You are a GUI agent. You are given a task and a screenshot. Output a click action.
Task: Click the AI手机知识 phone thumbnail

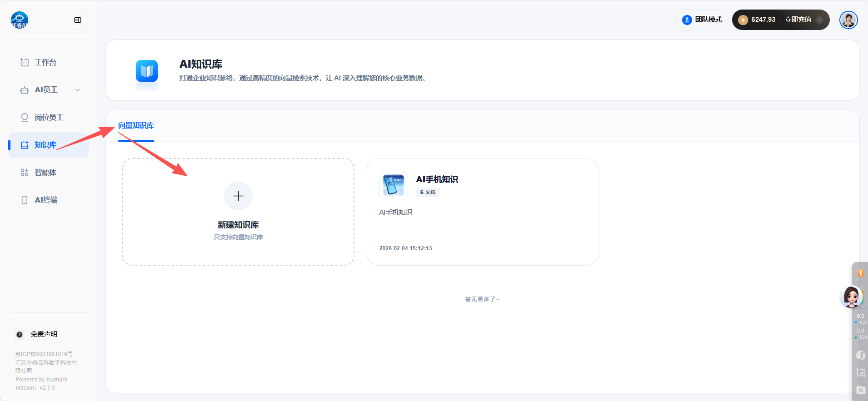point(394,185)
